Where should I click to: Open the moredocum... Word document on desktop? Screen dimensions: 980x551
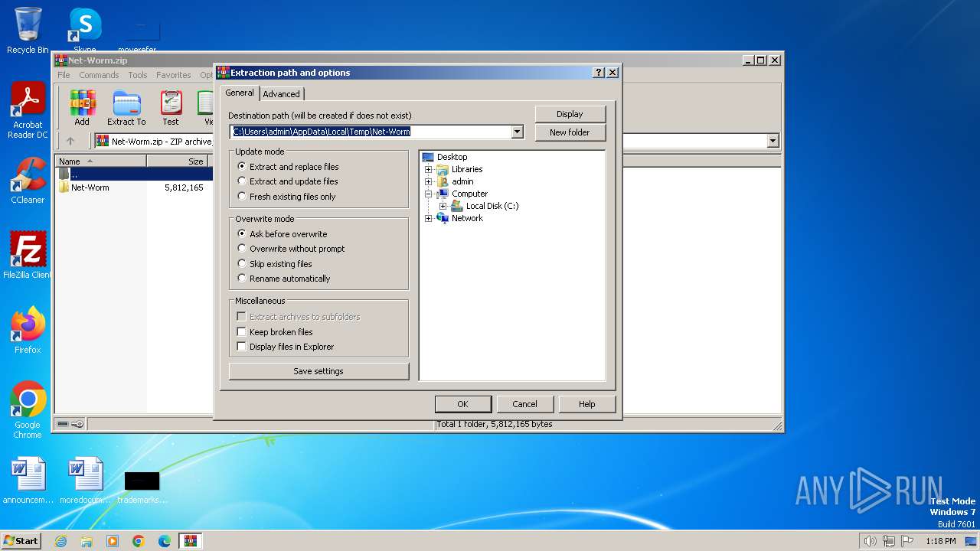tap(84, 481)
